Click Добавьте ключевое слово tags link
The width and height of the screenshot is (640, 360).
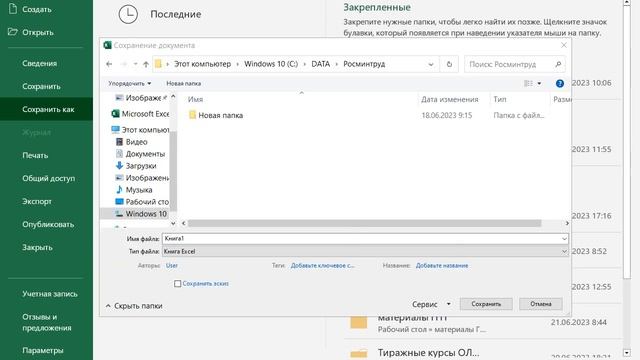click(322, 265)
